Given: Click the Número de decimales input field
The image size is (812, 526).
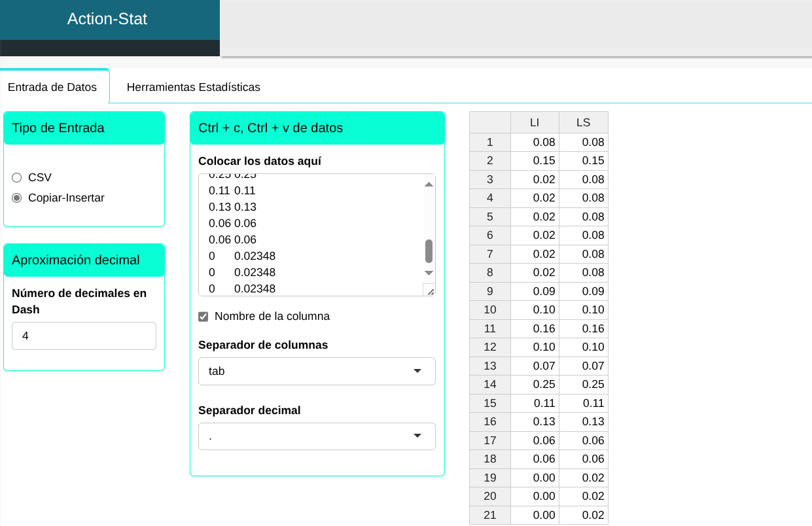Looking at the screenshot, I should 84,336.
